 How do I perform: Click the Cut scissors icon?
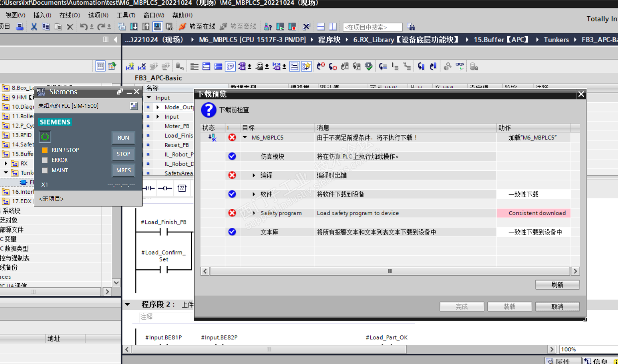click(x=34, y=27)
